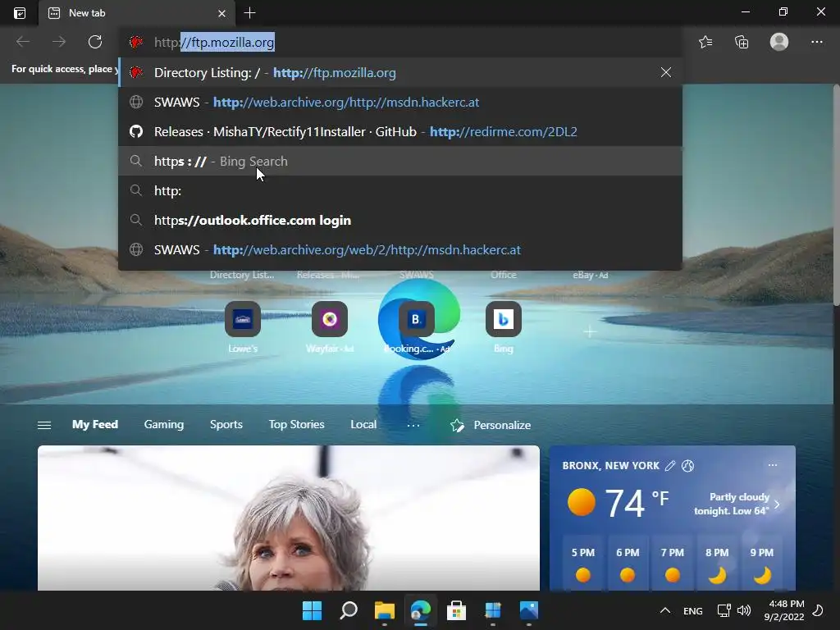Switch to Sports feed tab
Screen dimensions: 840x630
point(226,424)
